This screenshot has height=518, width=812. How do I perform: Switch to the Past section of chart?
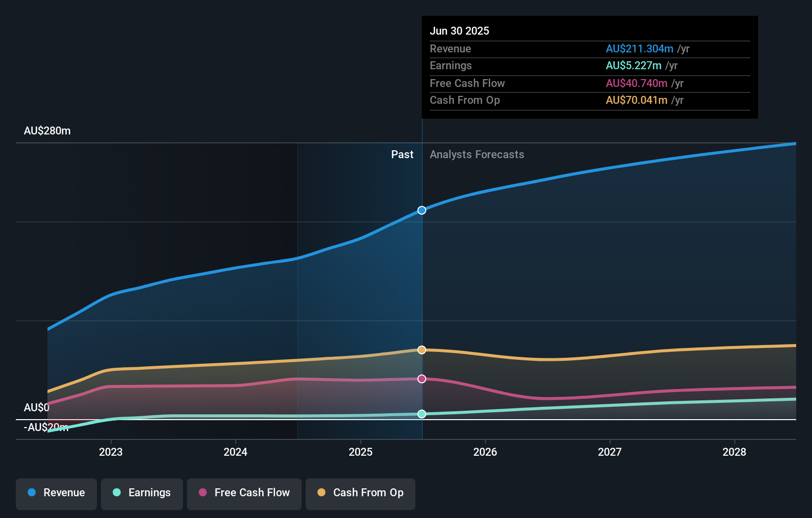pos(402,154)
